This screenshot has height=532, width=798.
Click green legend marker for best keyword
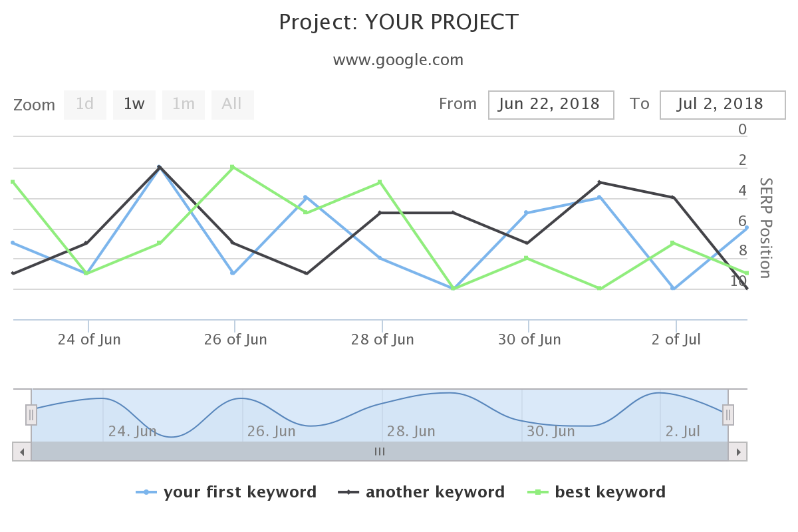[538, 492]
